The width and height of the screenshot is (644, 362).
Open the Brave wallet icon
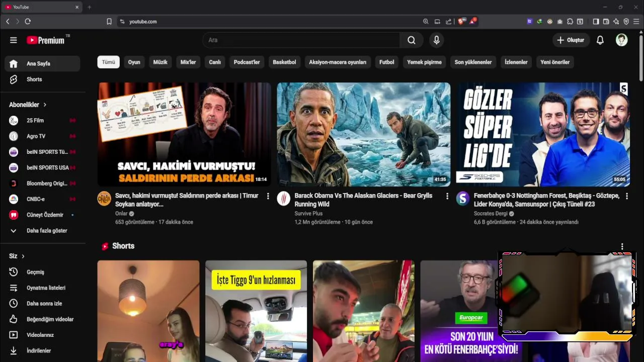click(606, 22)
